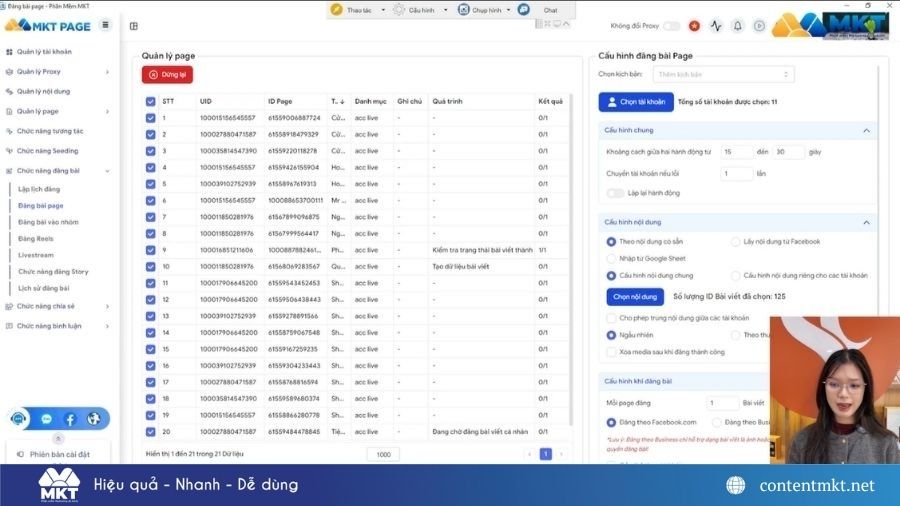Image resolution: width=900 pixels, height=506 pixels.
Task: Toggle the Lặp lại hành động switch
Action: [x=615, y=193]
